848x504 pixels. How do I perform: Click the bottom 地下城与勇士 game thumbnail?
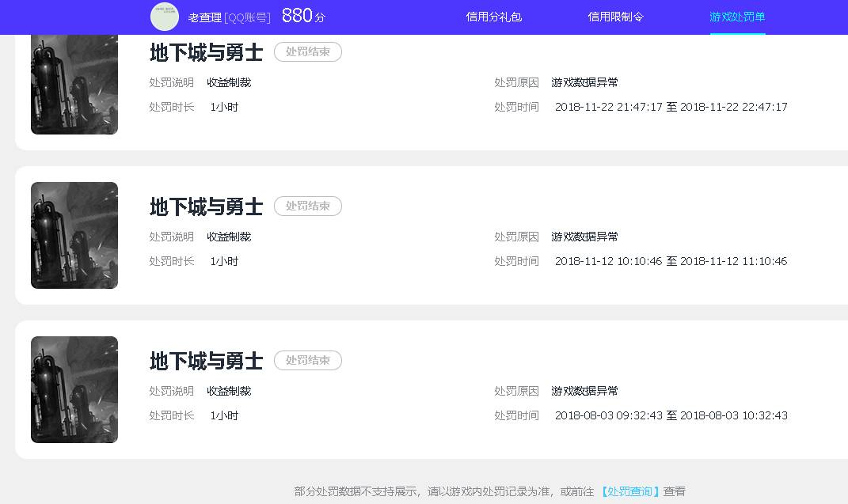[x=74, y=389]
